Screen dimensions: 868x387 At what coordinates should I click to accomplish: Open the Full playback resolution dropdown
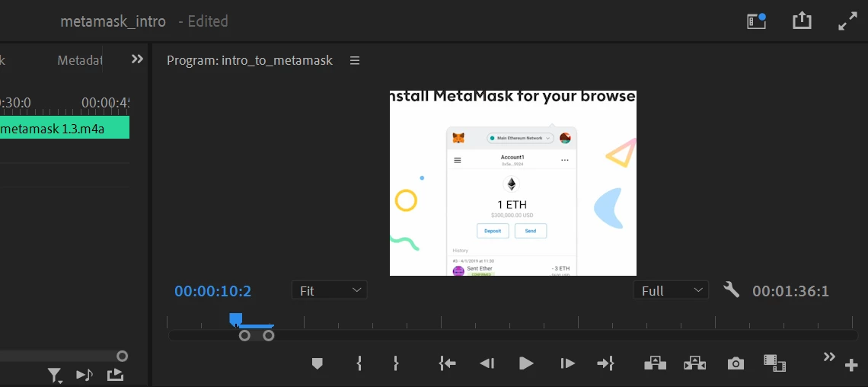click(x=670, y=291)
